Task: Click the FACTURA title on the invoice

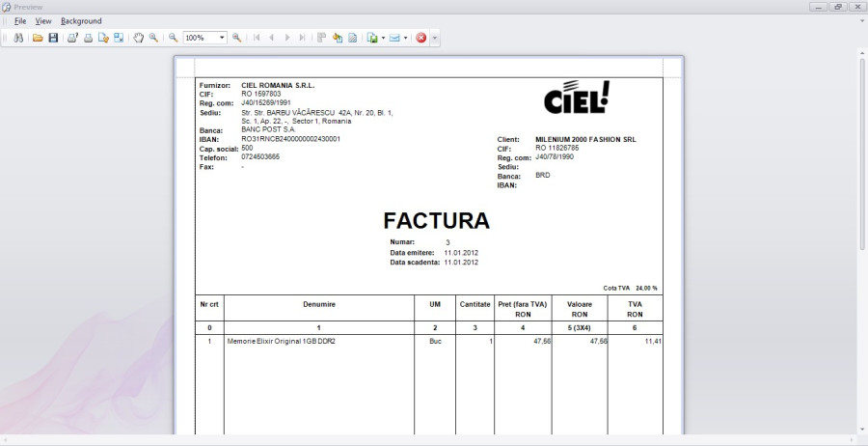Action: [436, 221]
